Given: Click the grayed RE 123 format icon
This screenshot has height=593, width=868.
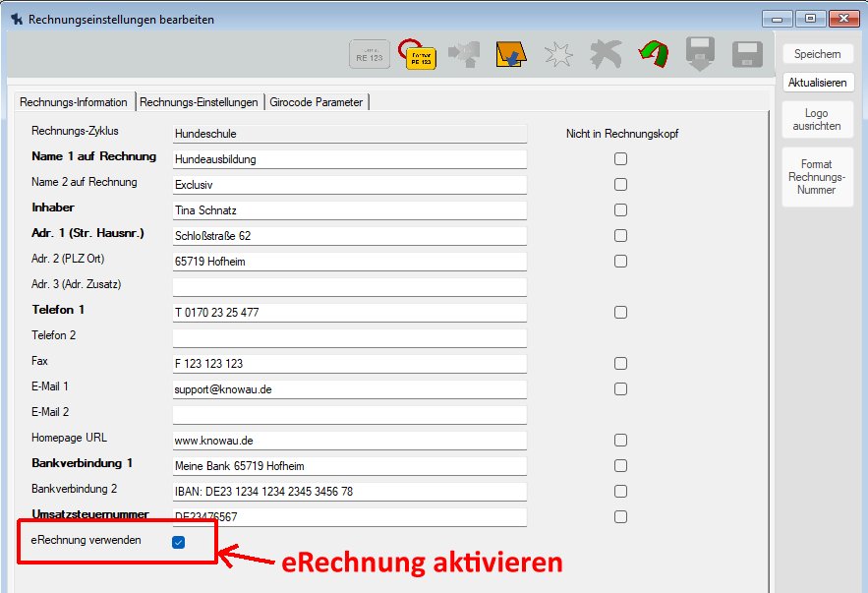Looking at the screenshot, I should 367,55.
